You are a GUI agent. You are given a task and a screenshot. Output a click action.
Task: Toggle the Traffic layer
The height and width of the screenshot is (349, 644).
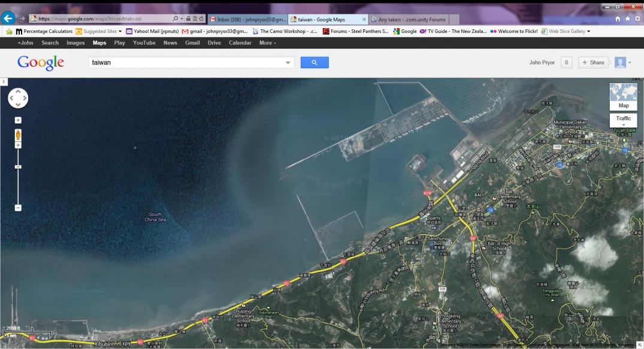623,119
